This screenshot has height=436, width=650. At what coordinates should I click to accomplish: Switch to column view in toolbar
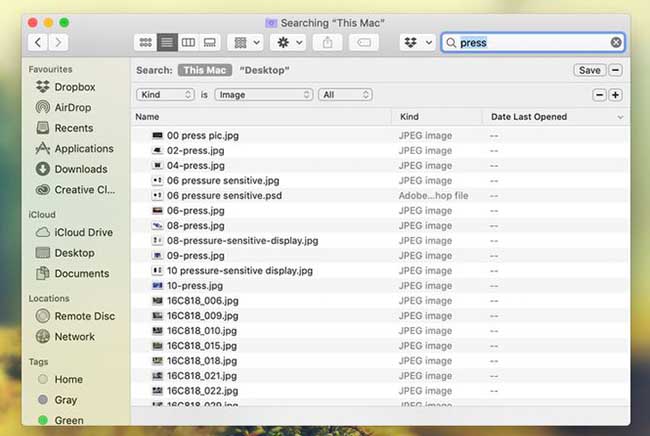click(x=188, y=42)
